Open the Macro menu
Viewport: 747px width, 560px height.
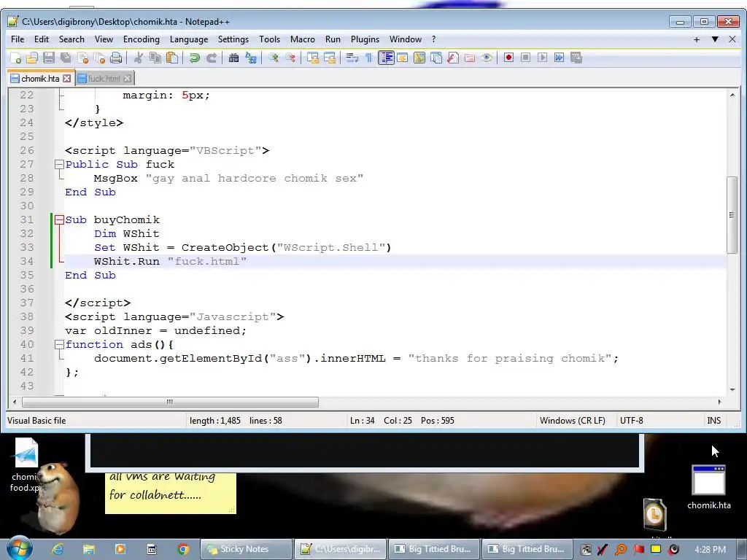[x=303, y=39]
